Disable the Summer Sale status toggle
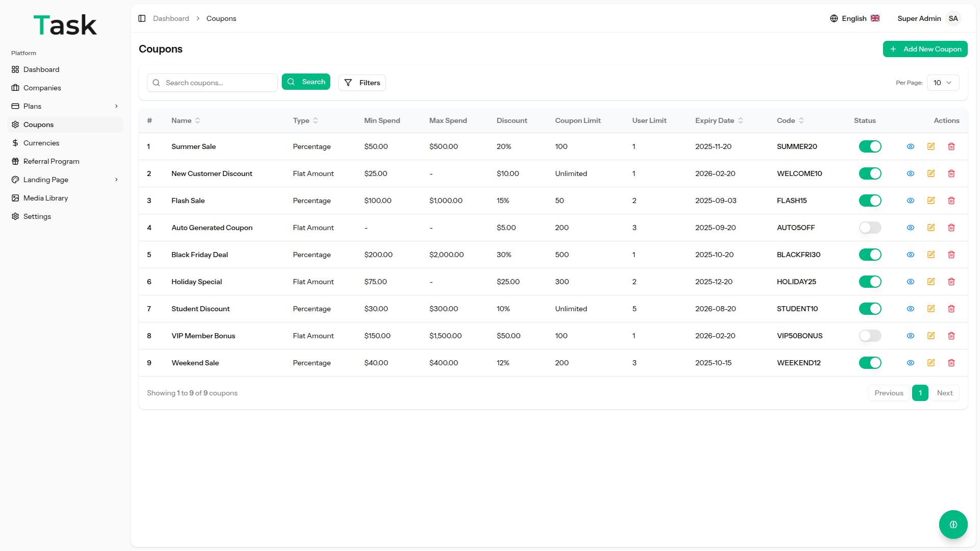980x551 pixels. (870, 146)
